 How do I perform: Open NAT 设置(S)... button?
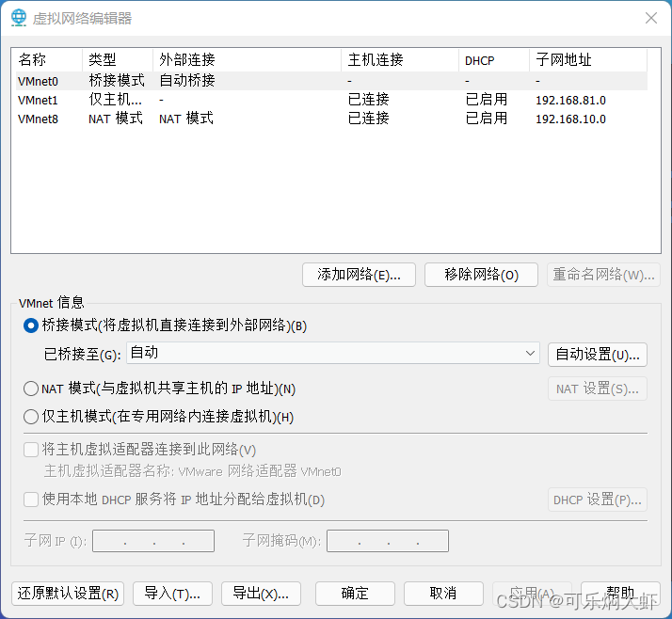(x=598, y=389)
